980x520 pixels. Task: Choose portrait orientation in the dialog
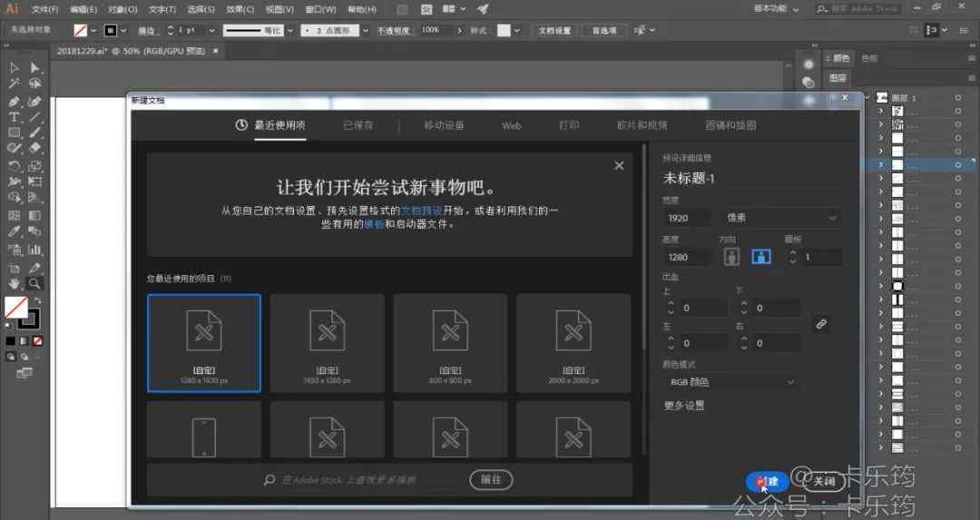731,256
